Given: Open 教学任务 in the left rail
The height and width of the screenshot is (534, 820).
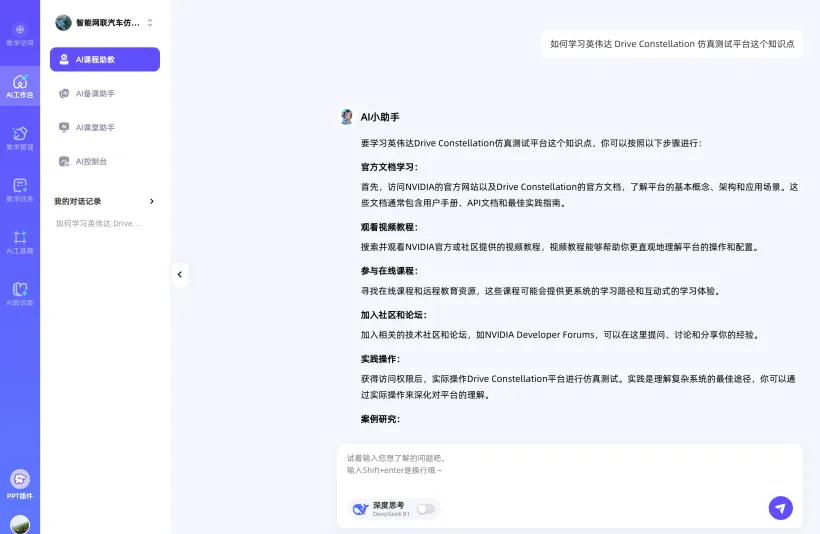Looking at the screenshot, I should (20, 190).
